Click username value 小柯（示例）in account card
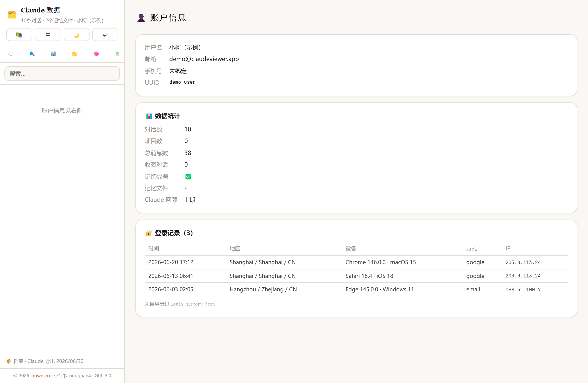 186,47
